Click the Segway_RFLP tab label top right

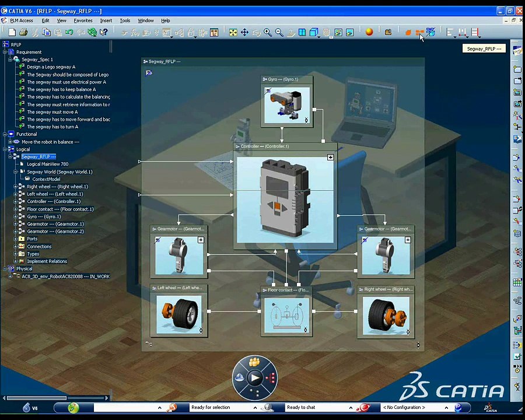point(484,49)
